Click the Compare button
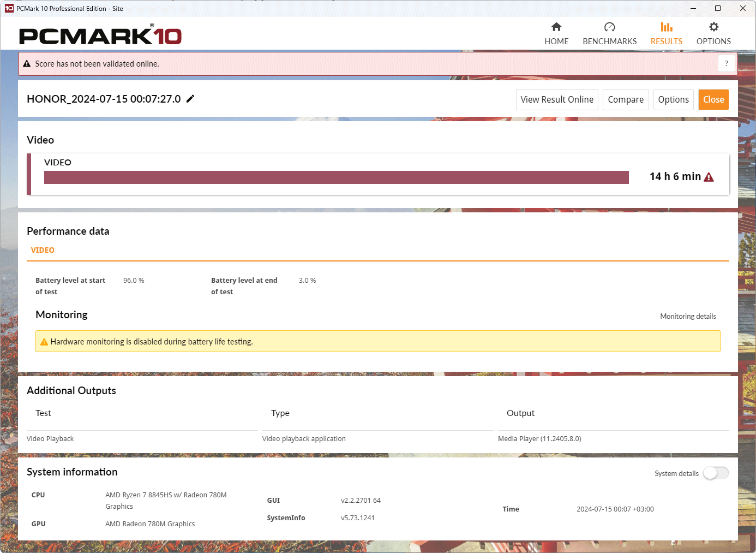This screenshot has height=553, width=756. click(x=626, y=99)
